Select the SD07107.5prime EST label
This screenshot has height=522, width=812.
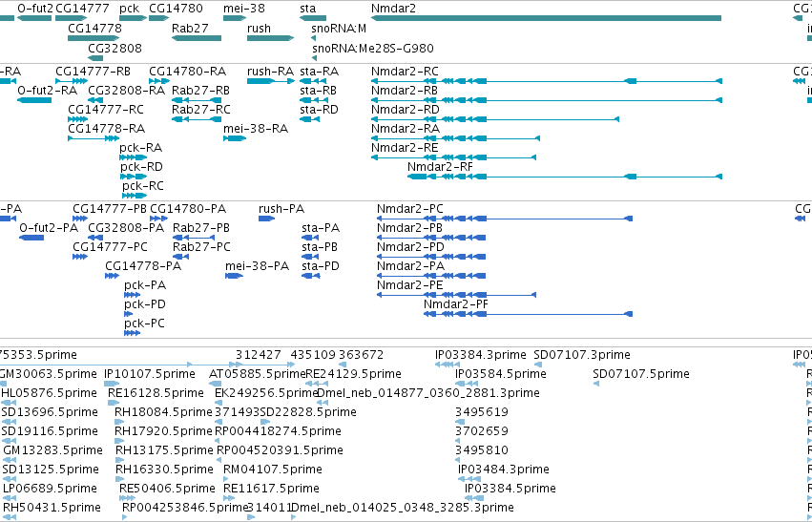coord(641,374)
